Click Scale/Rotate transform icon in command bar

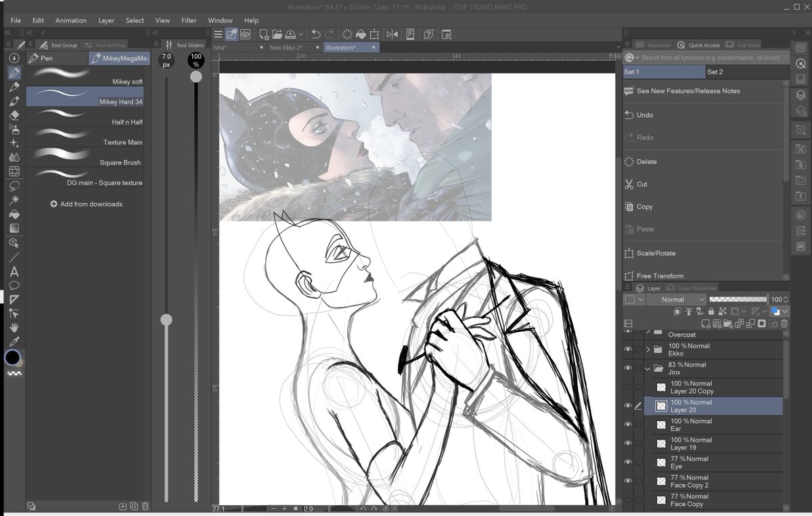click(375, 35)
